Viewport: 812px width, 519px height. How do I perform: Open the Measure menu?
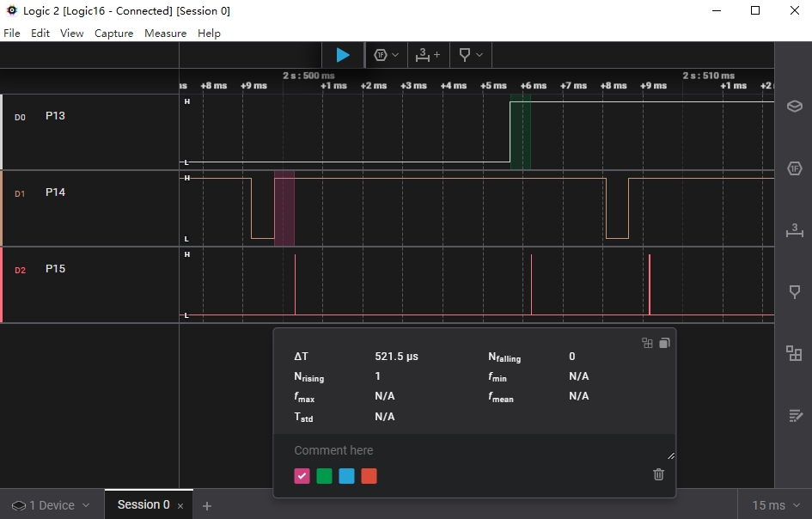[x=165, y=34]
